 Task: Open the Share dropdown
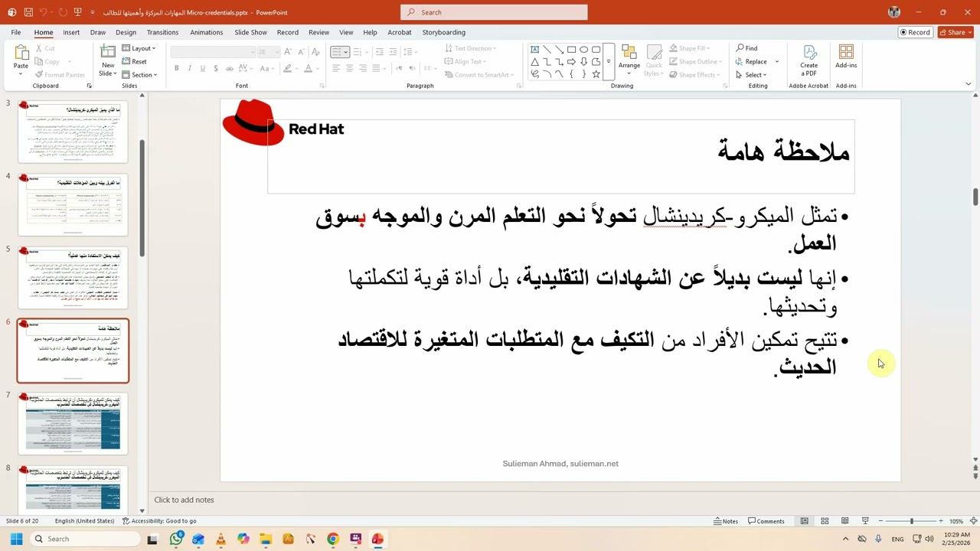[956, 32]
